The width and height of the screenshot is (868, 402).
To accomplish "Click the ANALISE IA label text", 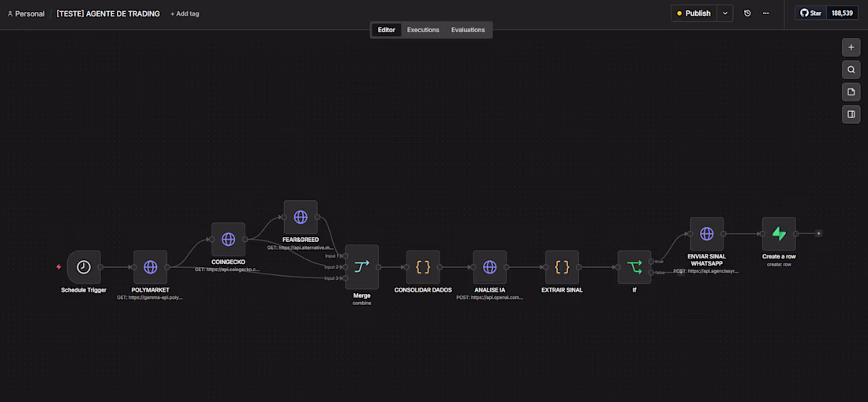I will (x=489, y=290).
